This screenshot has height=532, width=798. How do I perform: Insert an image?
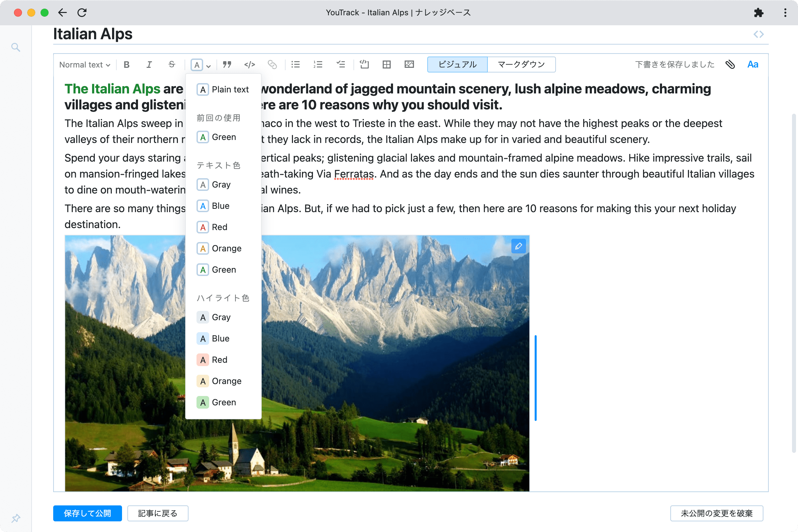point(409,65)
